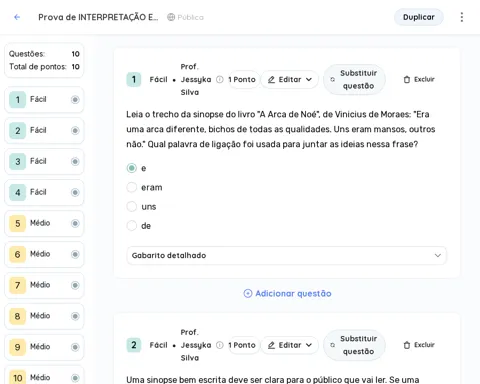Jump to question 10 Médio in sidebar

[44, 376]
